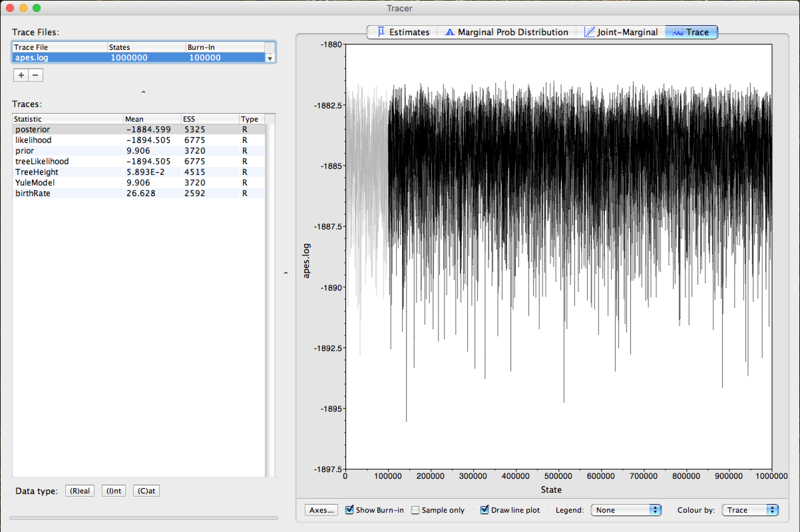
Task: Switch to the Joint-Marginal tab
Action: [x=627, y=32]
